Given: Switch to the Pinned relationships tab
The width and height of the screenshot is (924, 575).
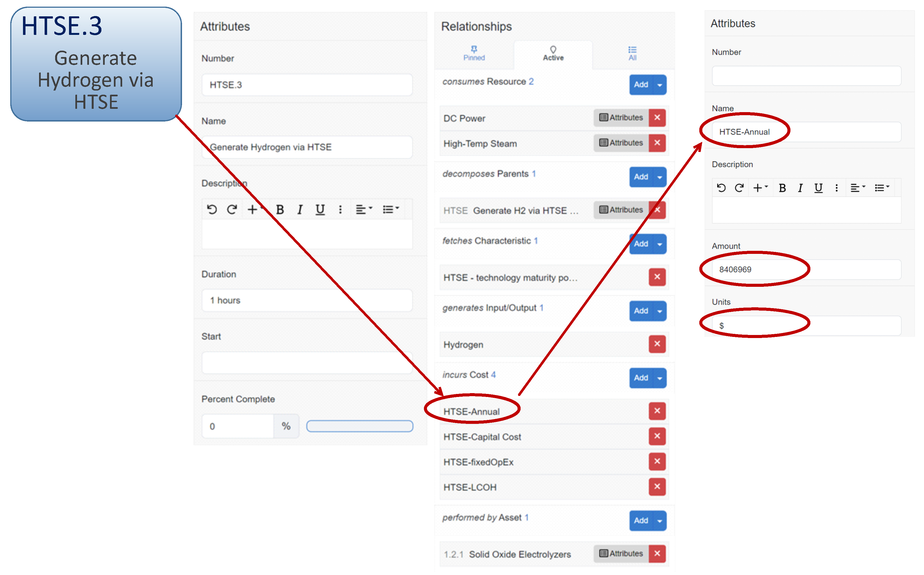Looking at the screenshot, I should pyautogui.click(x=474, y=54).
